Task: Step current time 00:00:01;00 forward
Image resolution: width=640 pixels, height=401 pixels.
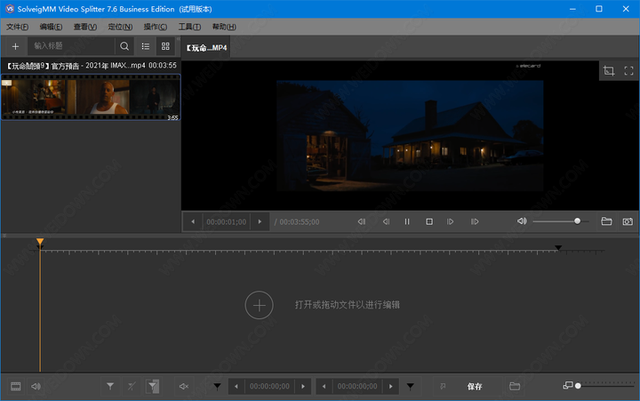Action: pos(260,222)
